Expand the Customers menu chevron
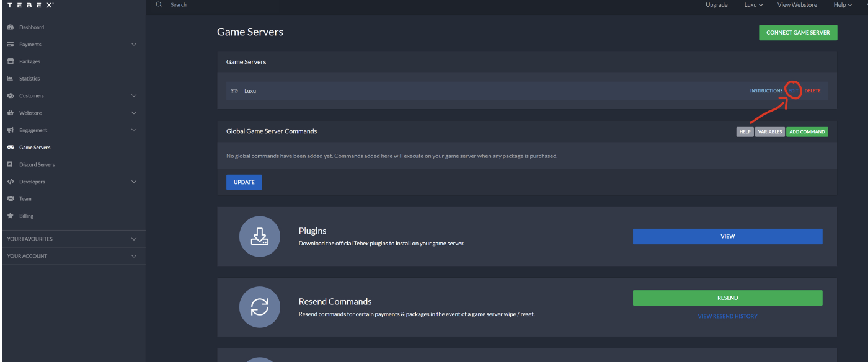The width and height of the screenshot is (868, 362). 134,96
